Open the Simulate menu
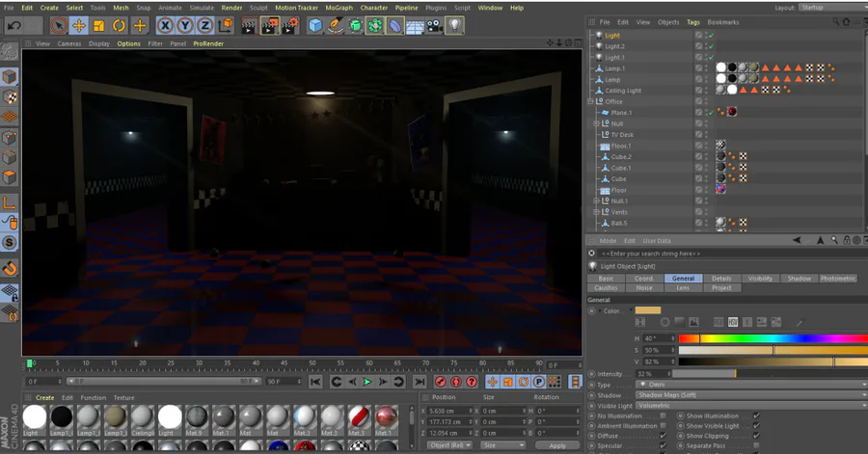Viewport: 868px width, 454px height. coord(202,8)
